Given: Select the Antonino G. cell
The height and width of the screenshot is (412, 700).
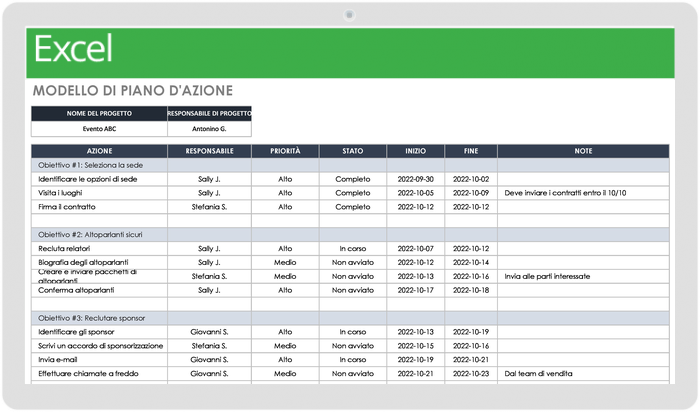Looking at the screenshot, I should [x=209, y=129].
